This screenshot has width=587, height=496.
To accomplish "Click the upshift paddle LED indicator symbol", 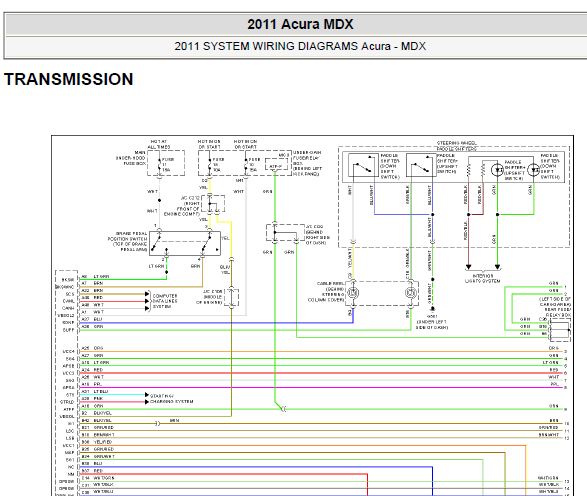I will [498, 170].
